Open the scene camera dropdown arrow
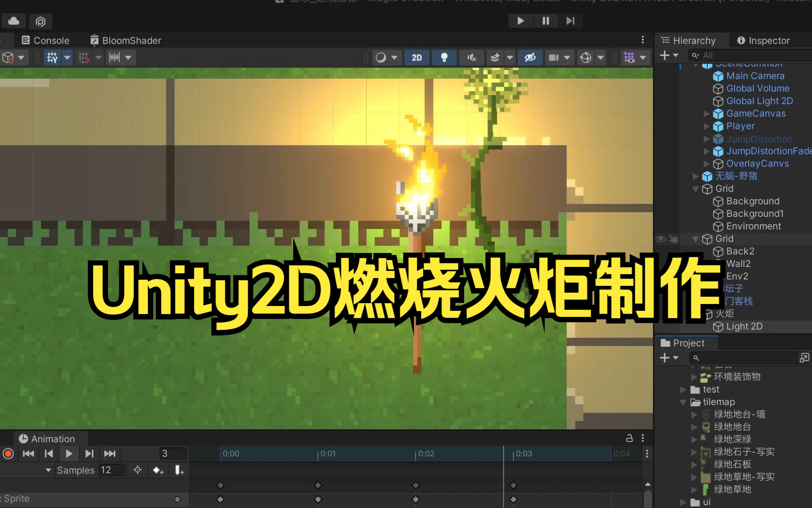The image size is (812, 508). tap(567, 58)
